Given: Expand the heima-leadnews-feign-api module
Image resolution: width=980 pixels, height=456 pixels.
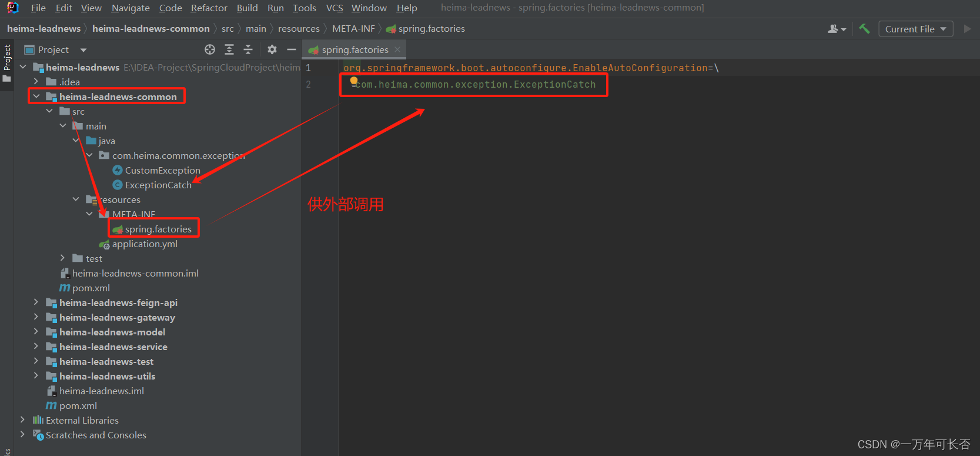Looking at the screenshot, I should 36,302.
